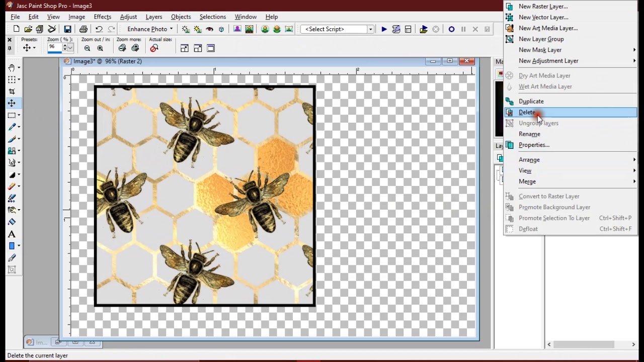Select the Crop tool

coord(12,92)
